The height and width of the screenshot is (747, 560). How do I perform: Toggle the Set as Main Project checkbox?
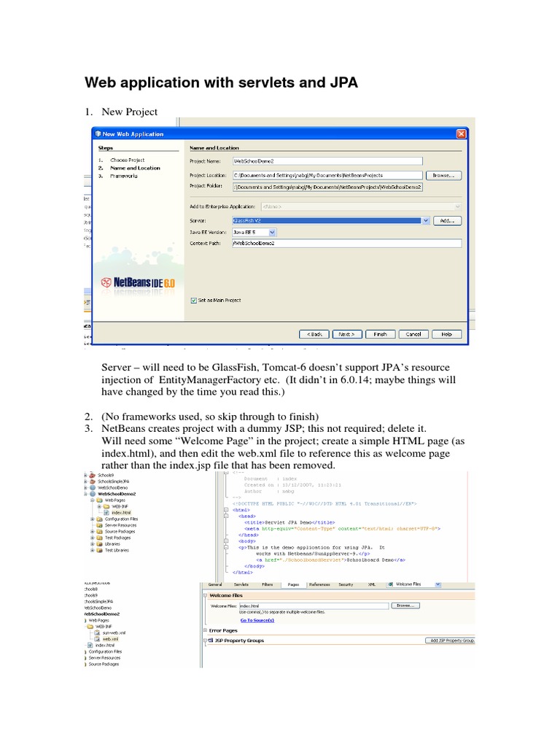194,300
